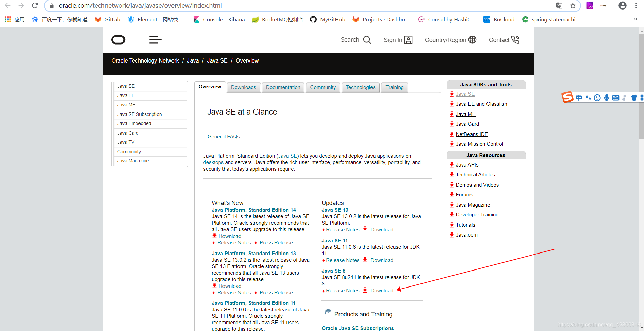
Task: Click the Sogou emoji face icon
Action: coord(597,98)
